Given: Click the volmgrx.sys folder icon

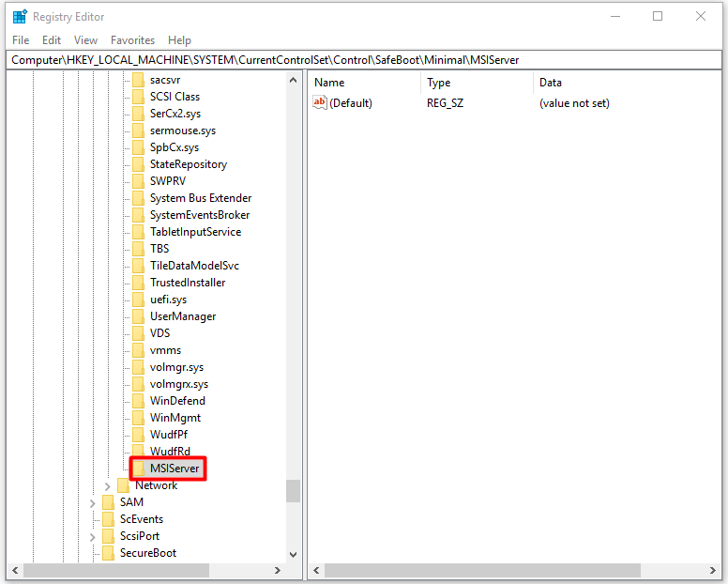Looking at the screenshot, I should tap(138, 384).
